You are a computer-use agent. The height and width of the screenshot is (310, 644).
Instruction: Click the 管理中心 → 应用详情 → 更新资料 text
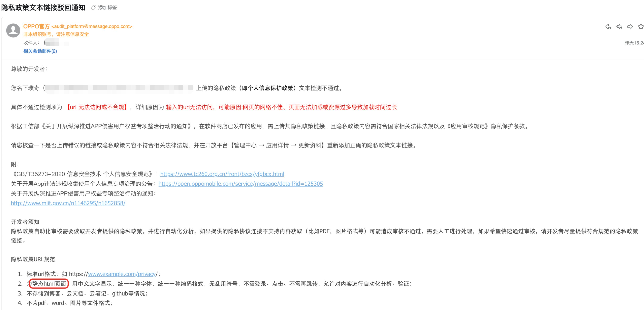coord(277,145)
